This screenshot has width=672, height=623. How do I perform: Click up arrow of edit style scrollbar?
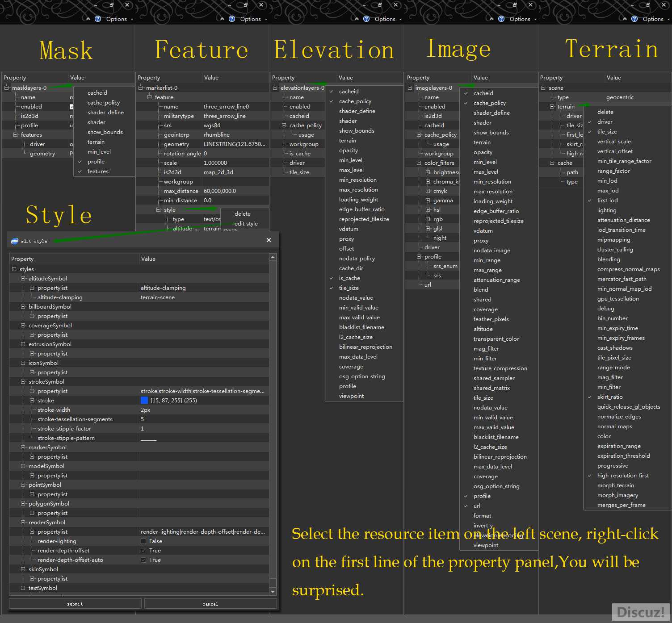273,258
